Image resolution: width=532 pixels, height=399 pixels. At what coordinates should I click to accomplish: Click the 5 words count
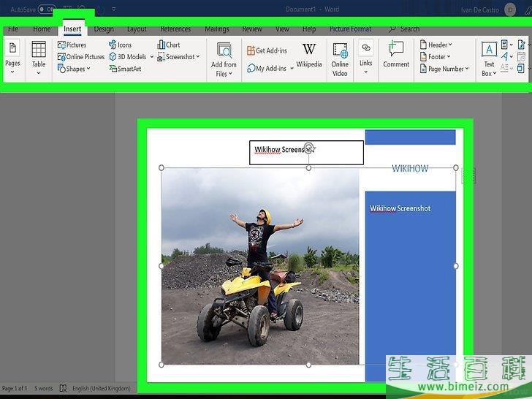[43, 388]
